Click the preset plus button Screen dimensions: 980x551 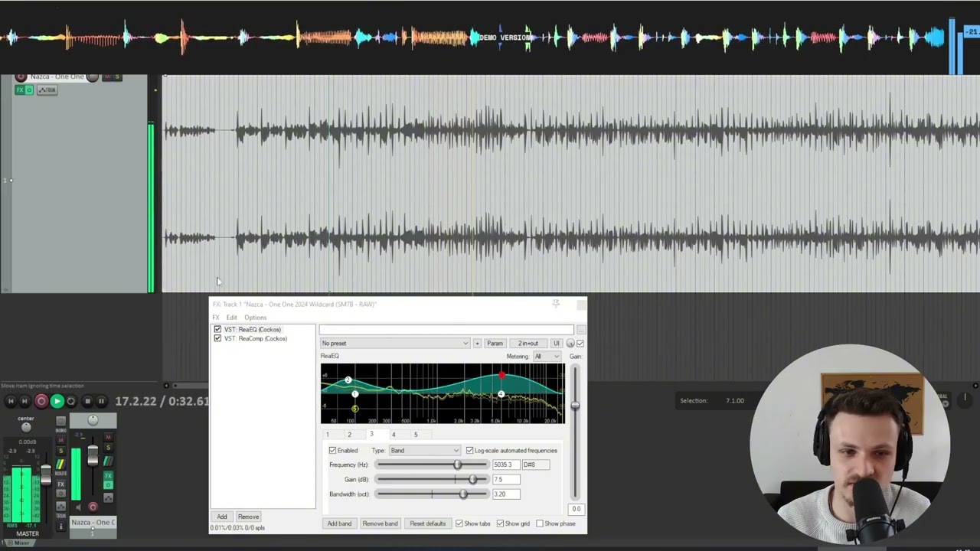point(477,344)
